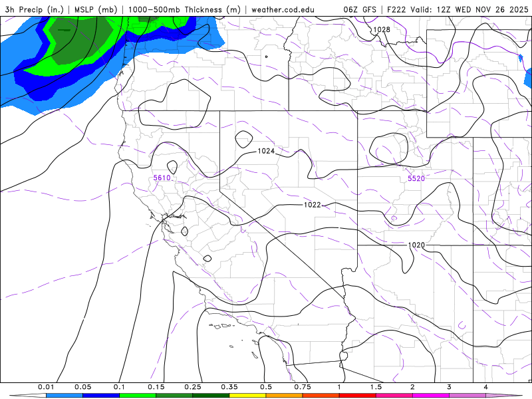532x399 pixels.
Task: Click the 4 legend value
Action: 486,387
